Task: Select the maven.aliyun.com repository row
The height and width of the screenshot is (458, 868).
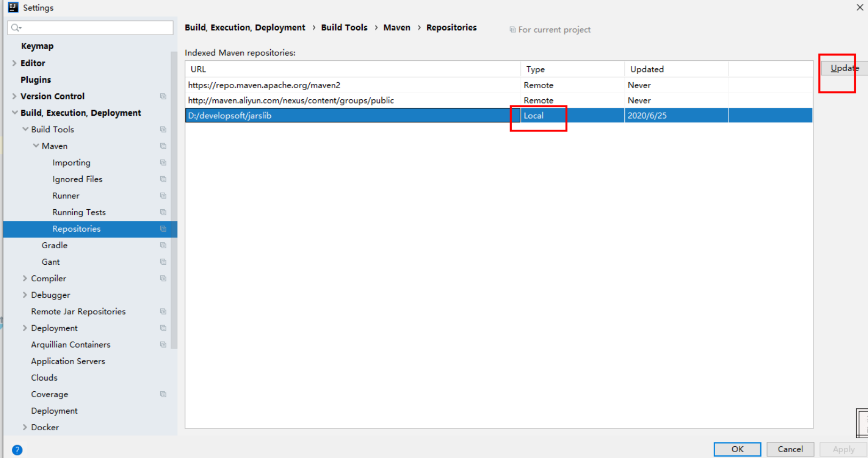Action: (x=499, y=100)
